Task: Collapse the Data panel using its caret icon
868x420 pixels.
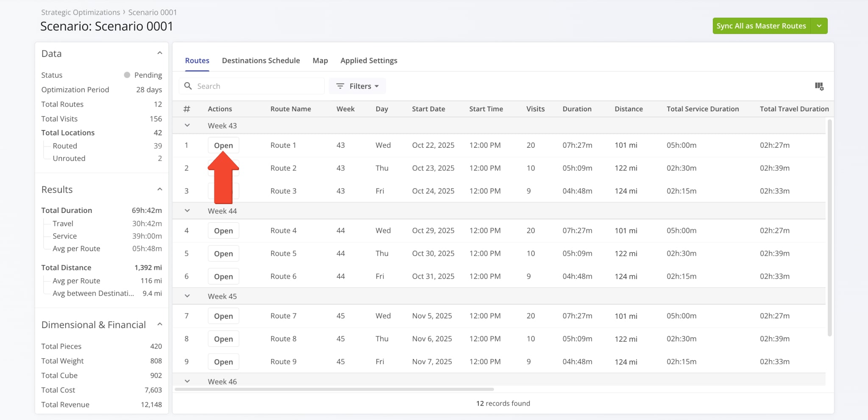Action: pyautogui.click(x=160, y=52)
